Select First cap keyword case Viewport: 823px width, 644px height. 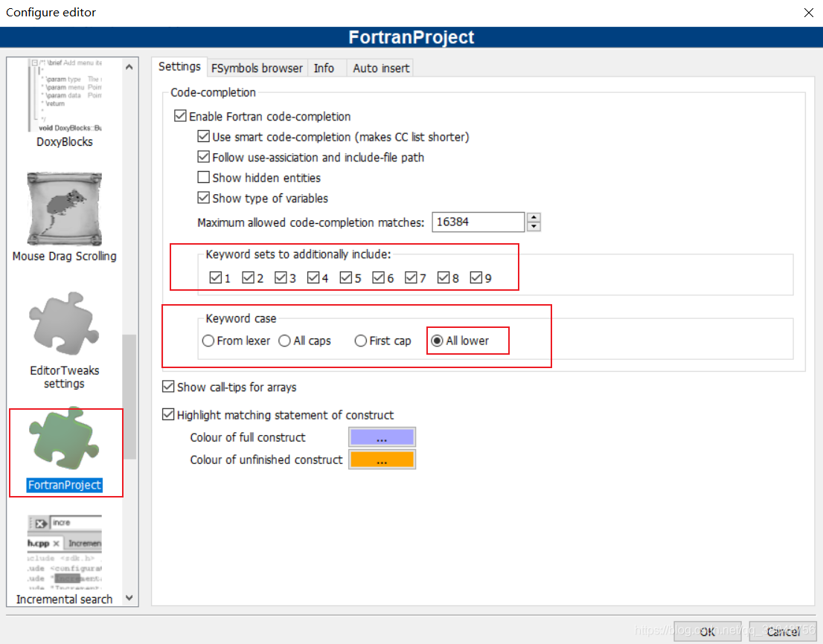361,341
